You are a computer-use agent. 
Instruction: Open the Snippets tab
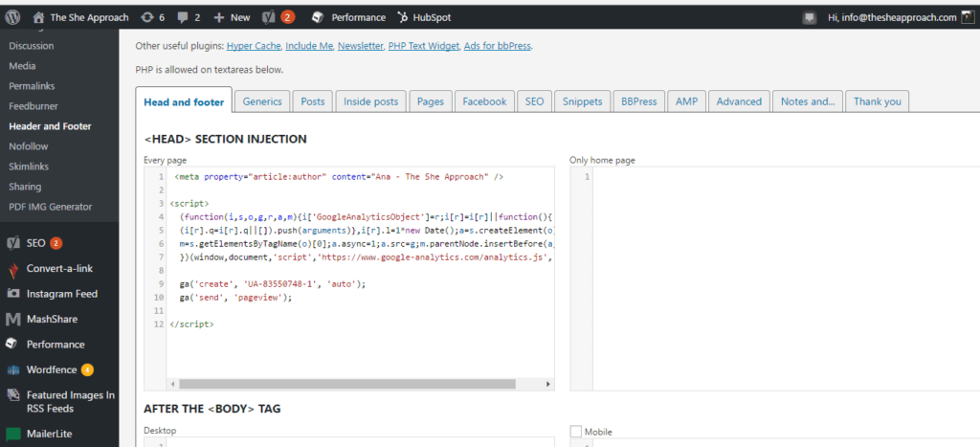pyautogui.click(x=583, y=101)
